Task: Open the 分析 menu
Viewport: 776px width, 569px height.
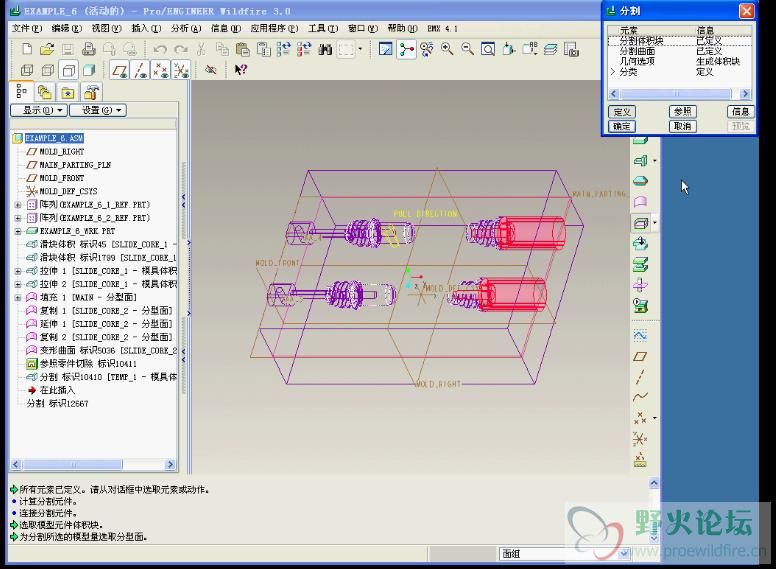Action: 186,28
